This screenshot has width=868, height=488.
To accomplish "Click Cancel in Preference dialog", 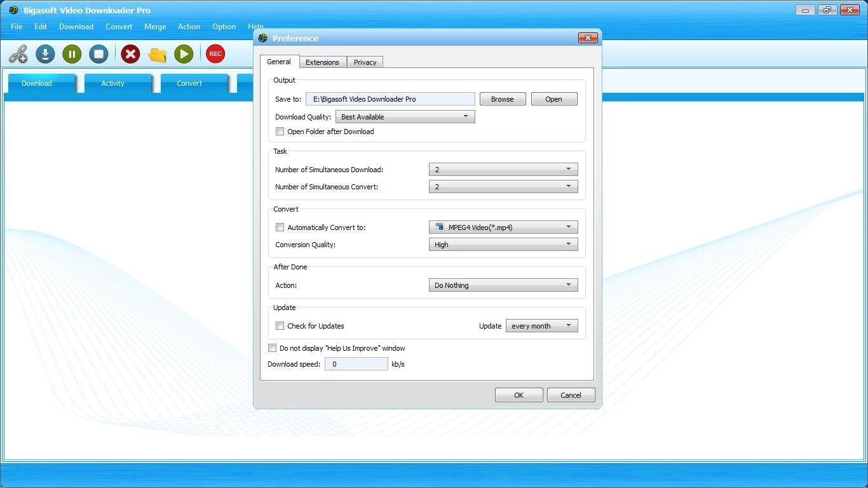I will (x=571, y=395).
